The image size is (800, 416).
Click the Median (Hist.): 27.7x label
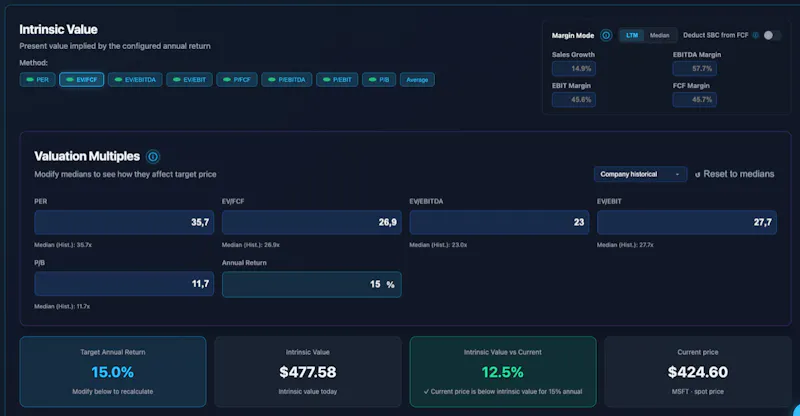pyautogui.click(x=625, y=245)
